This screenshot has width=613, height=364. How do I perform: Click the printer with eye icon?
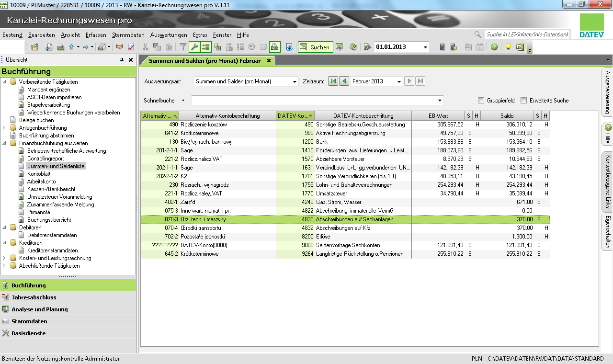(339, 47)
